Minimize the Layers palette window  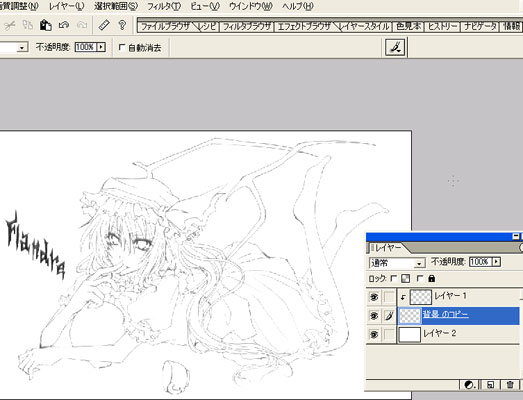click(516, 237)
